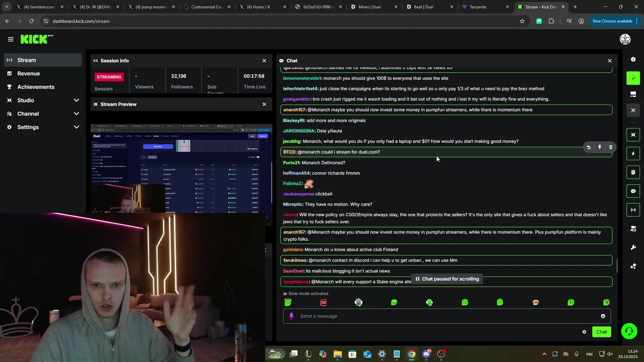The height and width of the screenshot is (362, 644).
Task: Click the STREAMING status badge
Action: 109,77
